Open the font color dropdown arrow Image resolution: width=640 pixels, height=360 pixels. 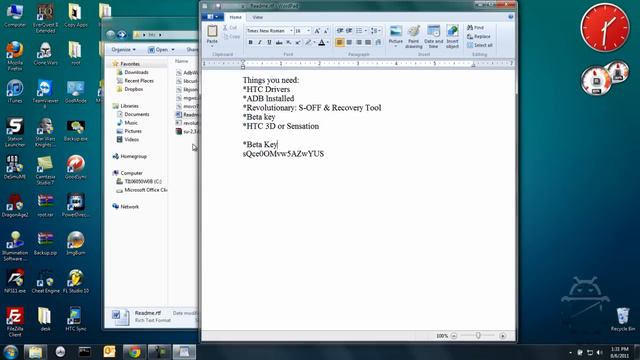click(328, 42)
